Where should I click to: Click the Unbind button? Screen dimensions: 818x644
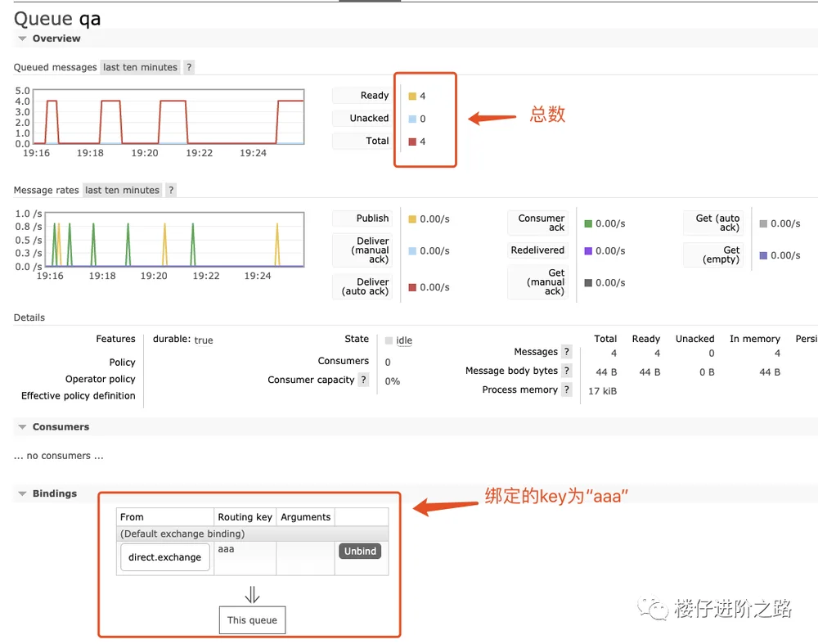coord(360,551)
